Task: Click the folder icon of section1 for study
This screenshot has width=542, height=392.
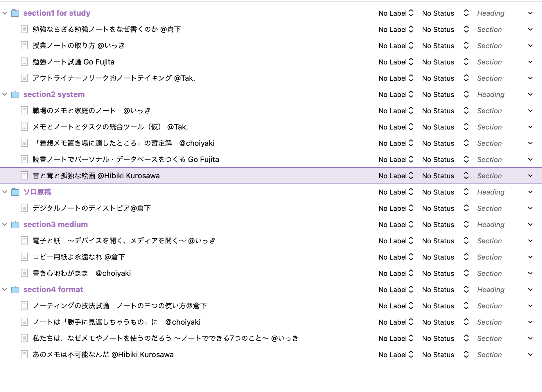Action: click(x=15, y=13)
